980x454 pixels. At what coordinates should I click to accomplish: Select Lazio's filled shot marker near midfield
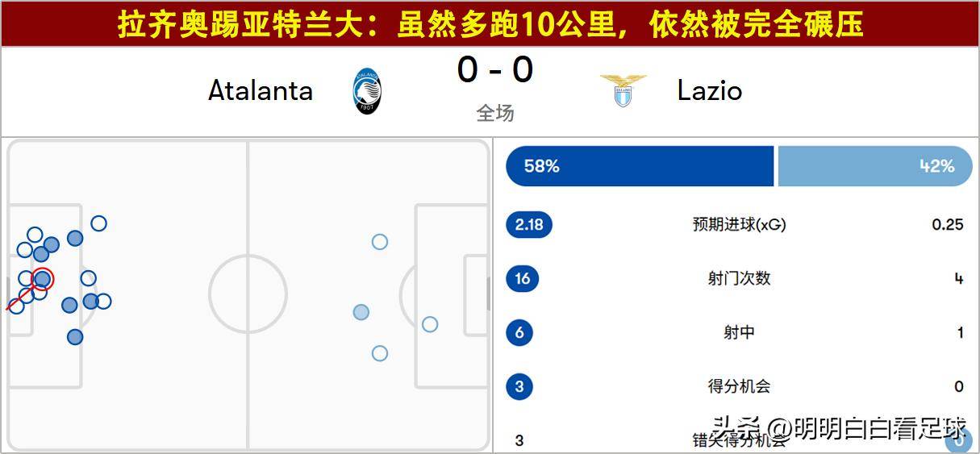click(361, 312)
